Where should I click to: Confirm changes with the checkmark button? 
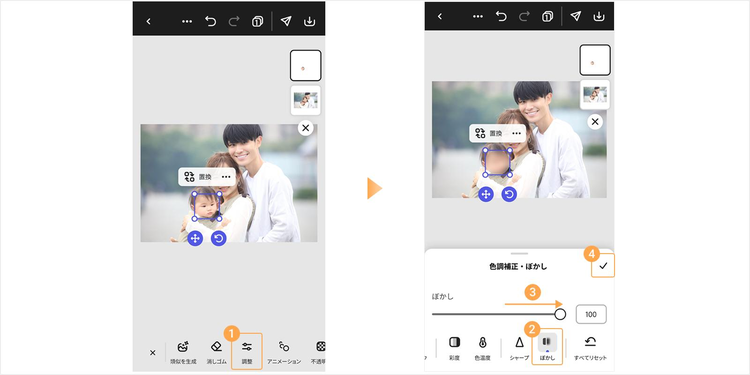(603, 266)
